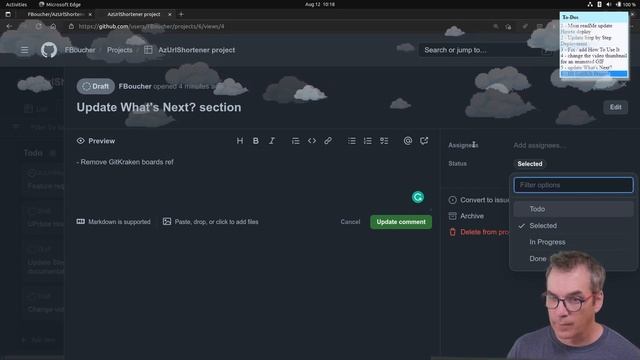
Task: Choose the checked Selected status option
Action: tap(573, 226)
